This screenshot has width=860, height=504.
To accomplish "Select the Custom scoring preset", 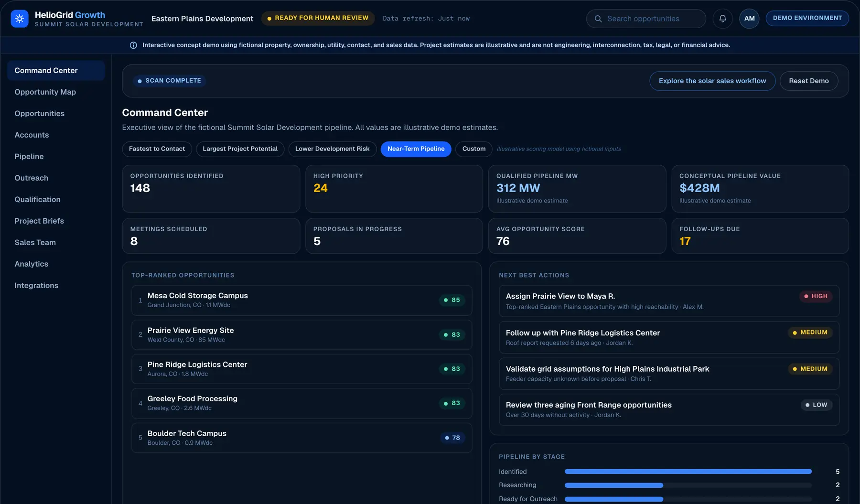I will [473, 149].
